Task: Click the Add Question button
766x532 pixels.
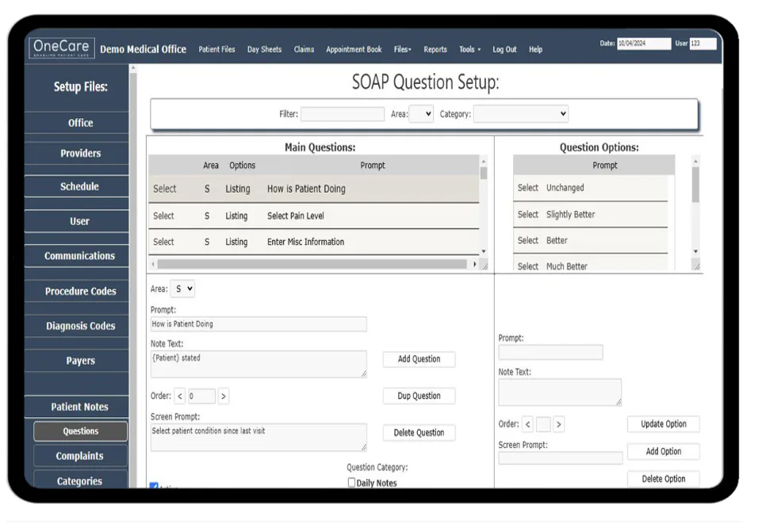Action: (419, 359)
